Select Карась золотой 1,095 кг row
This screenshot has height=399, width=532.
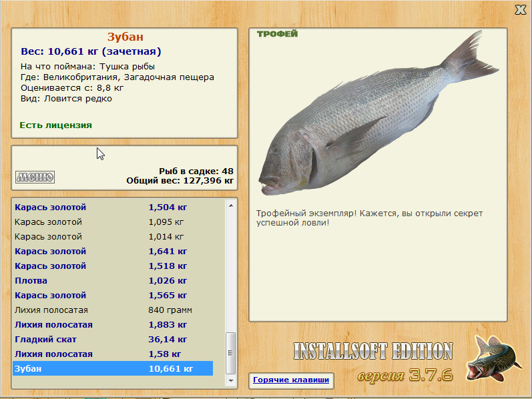pos(113,222)
